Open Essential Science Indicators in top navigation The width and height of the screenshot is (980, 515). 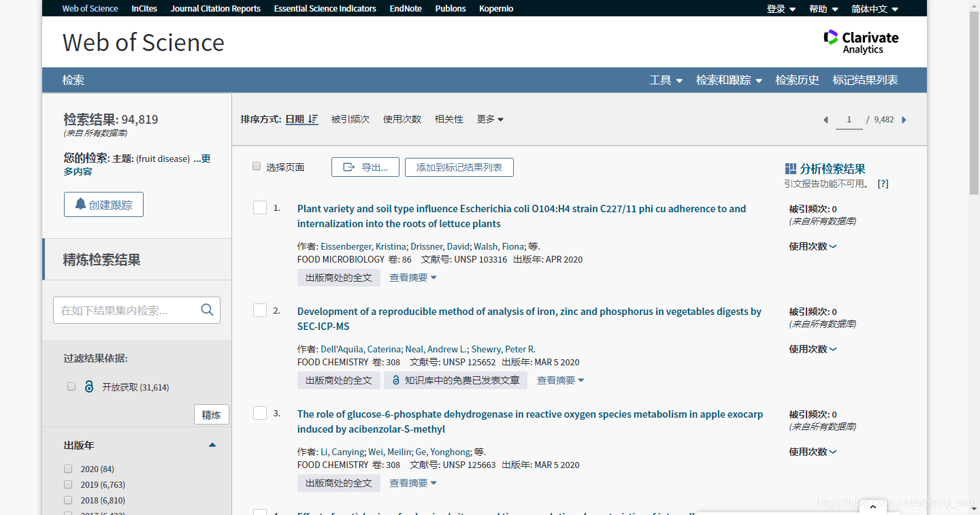point(325,9)
